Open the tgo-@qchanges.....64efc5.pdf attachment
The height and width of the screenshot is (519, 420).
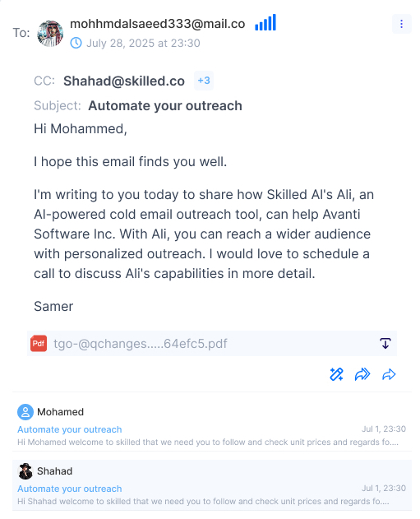pyautogui.click(x=141, y=344)
